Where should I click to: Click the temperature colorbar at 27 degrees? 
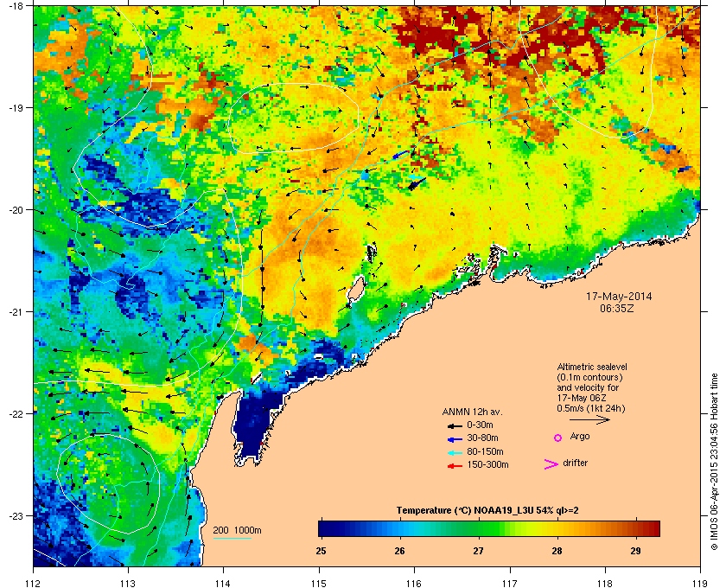[x=478, y=528]
